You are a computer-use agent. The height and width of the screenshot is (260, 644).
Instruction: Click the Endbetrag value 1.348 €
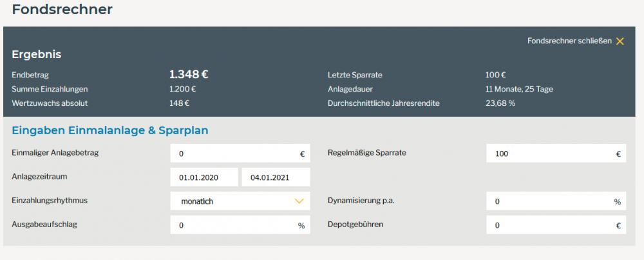tap(189, 75)
